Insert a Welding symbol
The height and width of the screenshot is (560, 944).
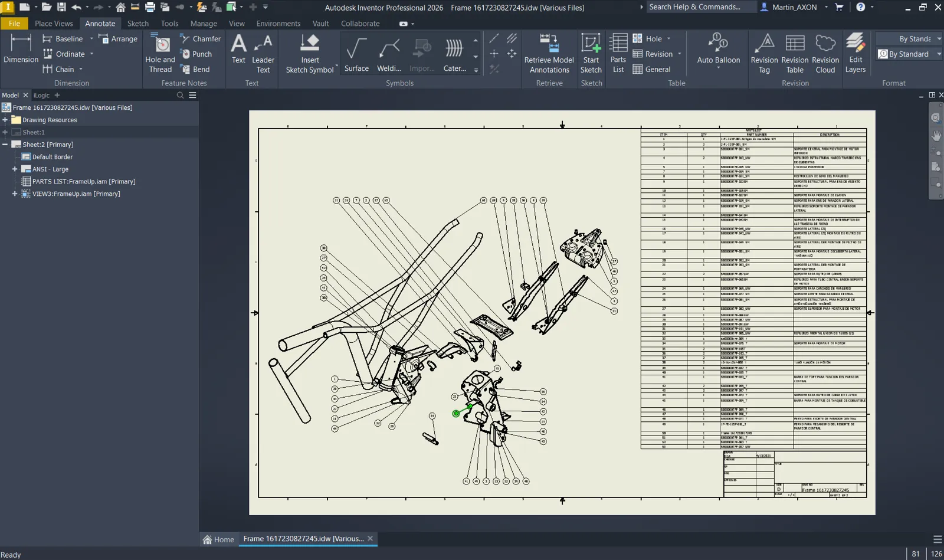point(389,54)
